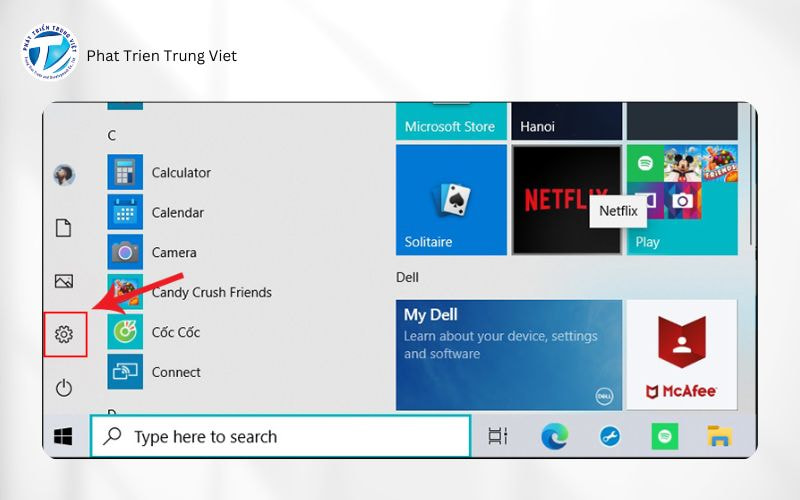Open the Solitaire tile
Viewport: 800px width, 500px height.
click(x=450, y=199)
